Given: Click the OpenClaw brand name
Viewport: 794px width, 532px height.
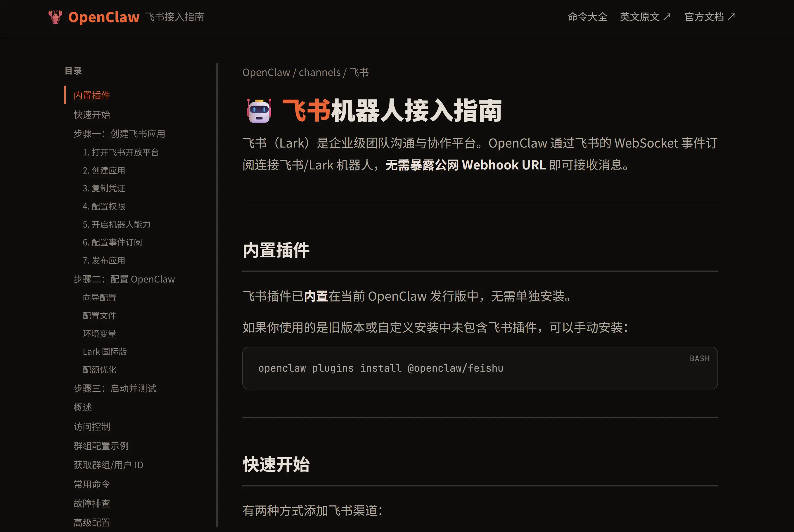Looking at the screenshot, I should 104,17.
